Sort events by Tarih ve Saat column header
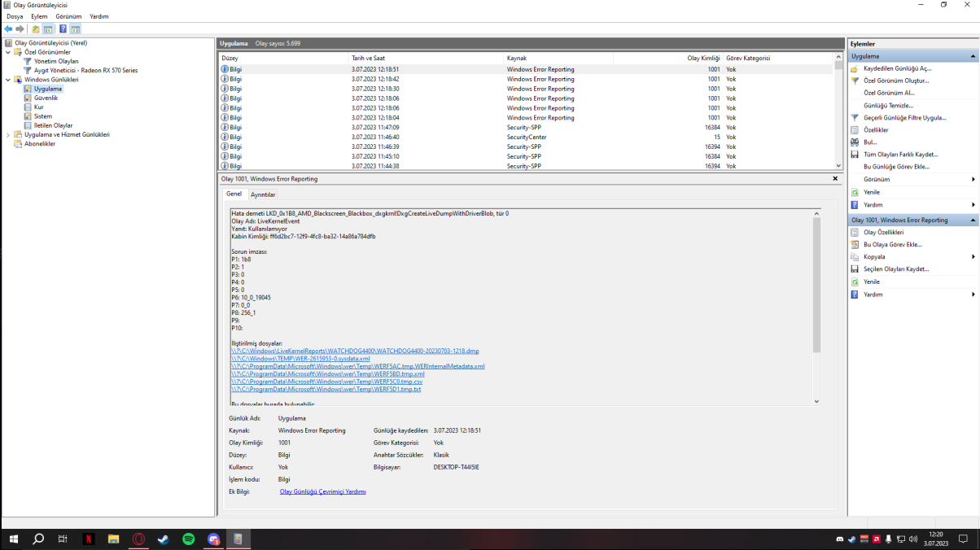Screen dimensions: 980x550 [x=426, y=58]
